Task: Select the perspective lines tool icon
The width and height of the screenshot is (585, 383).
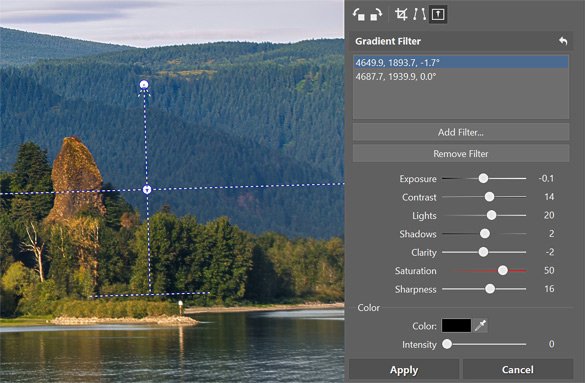Action: click(x=419, y=15)
